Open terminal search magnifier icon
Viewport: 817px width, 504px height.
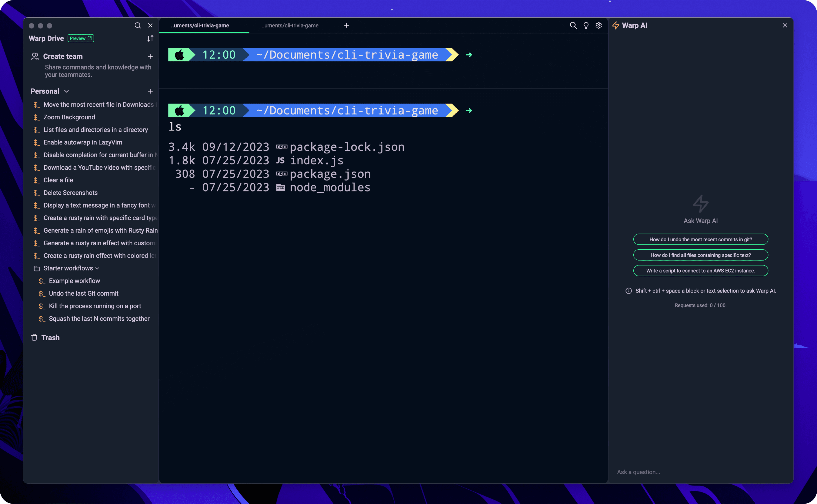(573, 26)
